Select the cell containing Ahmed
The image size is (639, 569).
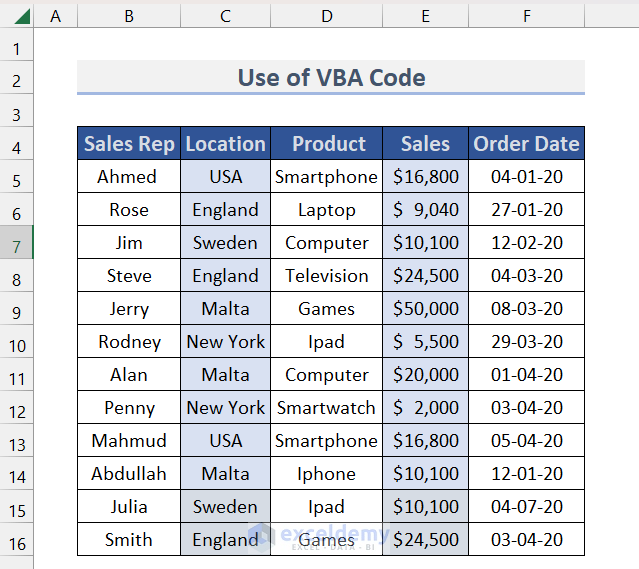[x=127, y=177]
